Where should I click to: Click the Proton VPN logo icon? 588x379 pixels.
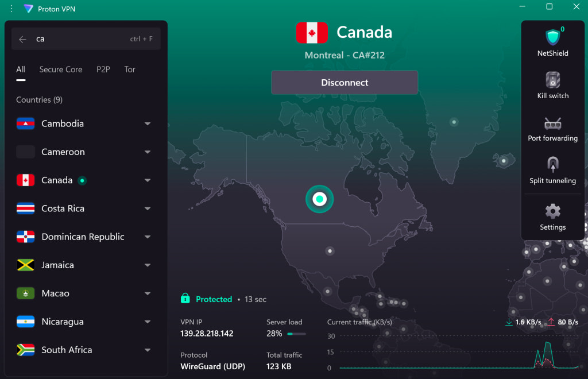click(28, 9)
